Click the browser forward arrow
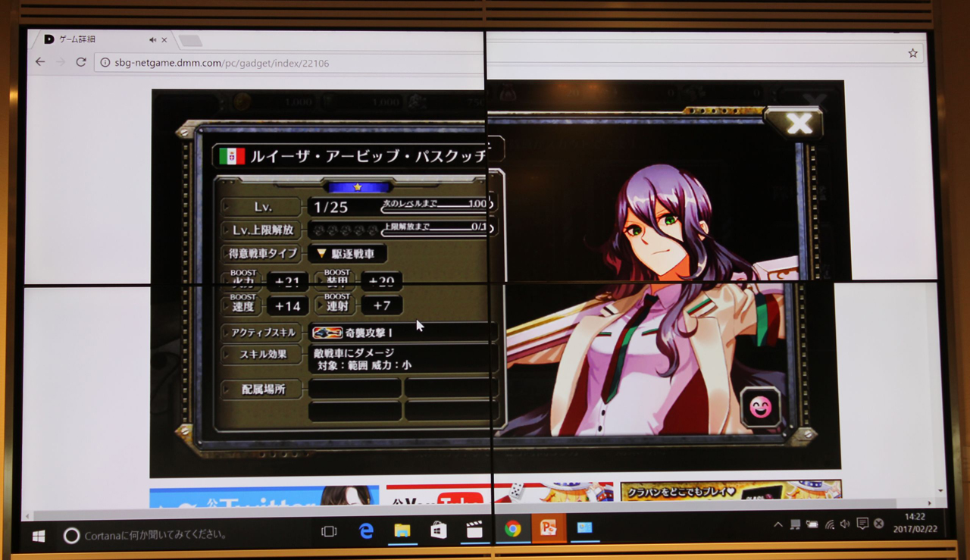Image resolution: width=970 pixels, height=560 pixels. click(61, 62)
